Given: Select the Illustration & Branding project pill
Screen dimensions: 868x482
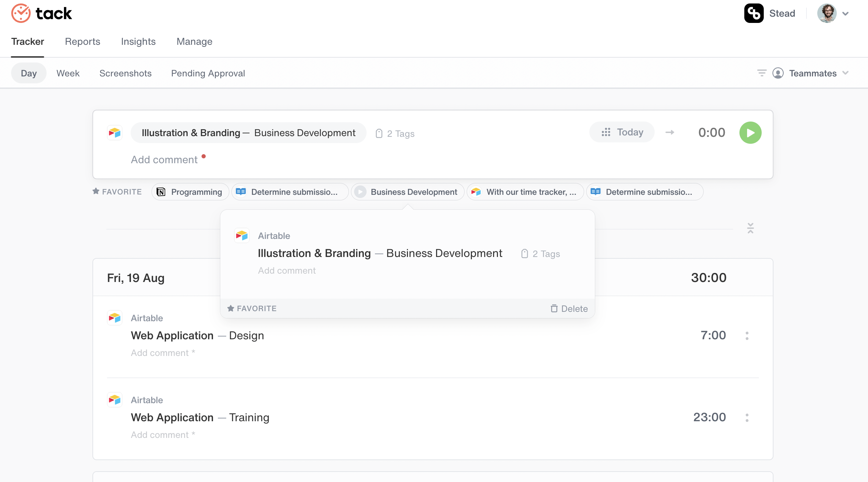Looking at the screenshot, I should pos(248,133).
